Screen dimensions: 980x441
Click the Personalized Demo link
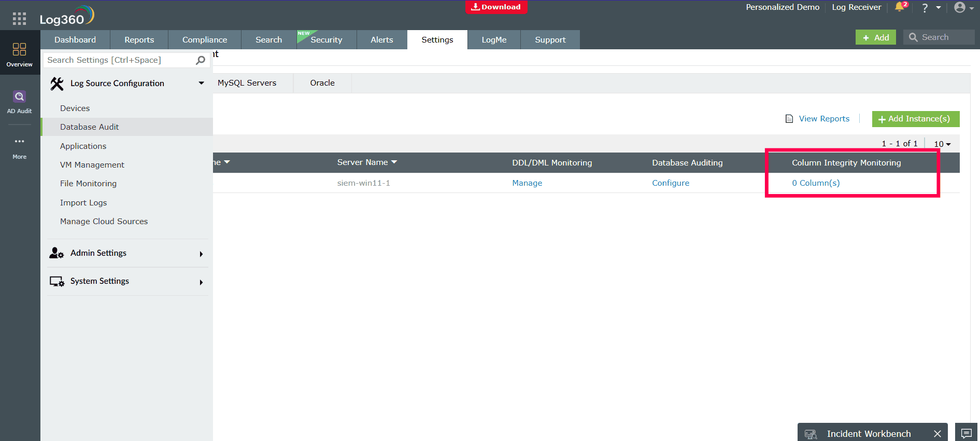pyautogui.click(x=783, y=7)
